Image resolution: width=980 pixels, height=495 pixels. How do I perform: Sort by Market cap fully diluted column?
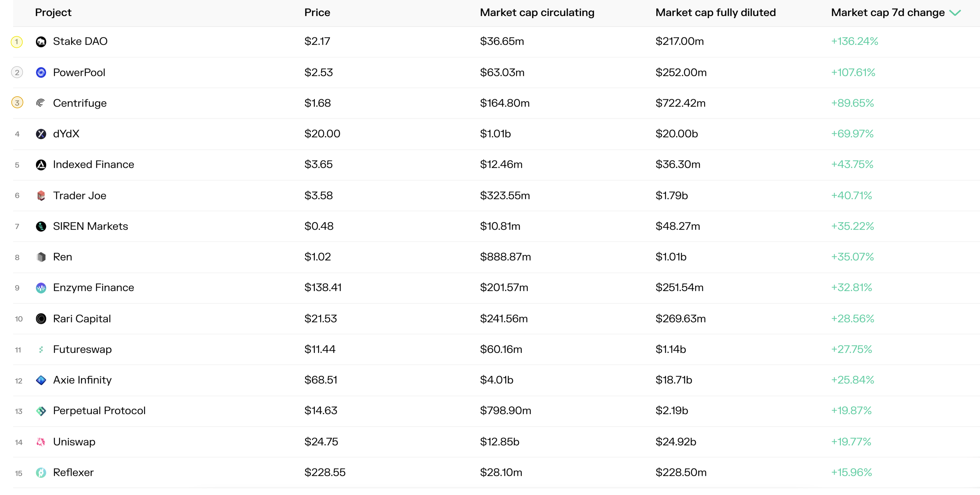point(715,12)
